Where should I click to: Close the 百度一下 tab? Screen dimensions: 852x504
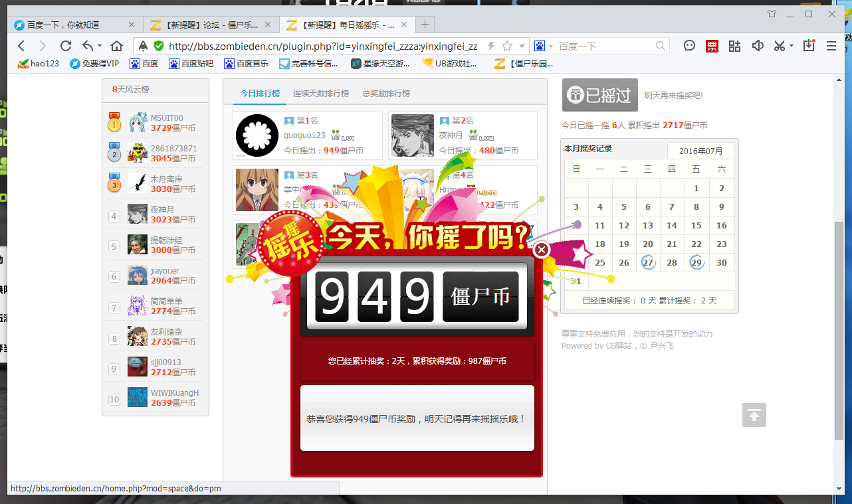point(131,25)
